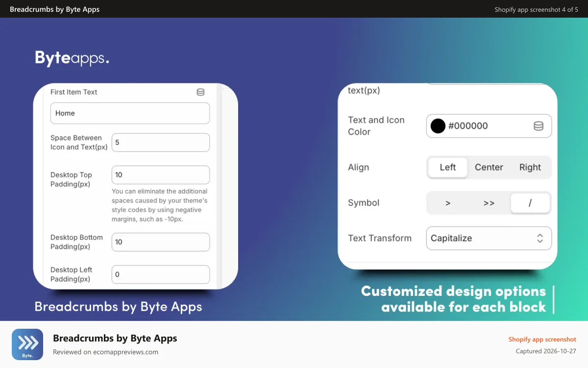
Task: Click the Breadcrumbs by Byte Apps app icon
Action: coord(27,344)
